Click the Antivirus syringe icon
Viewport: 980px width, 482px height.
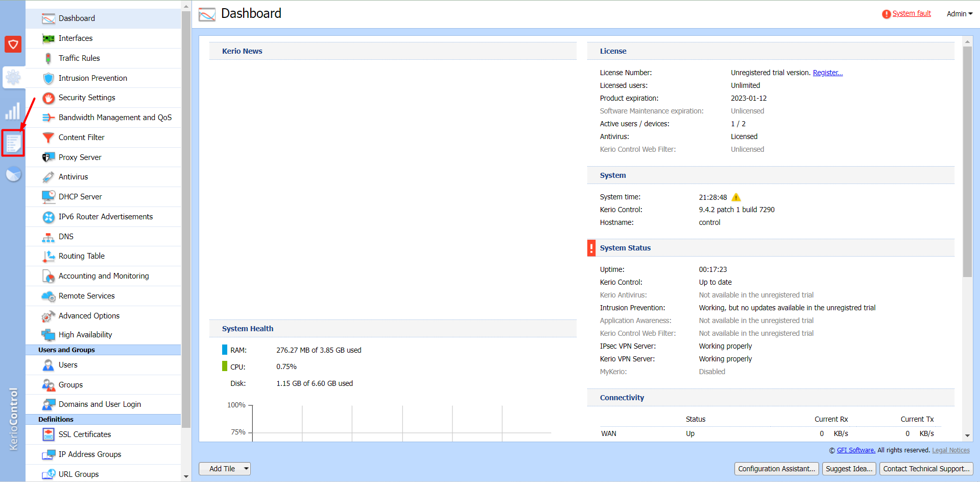click(49, 177)
